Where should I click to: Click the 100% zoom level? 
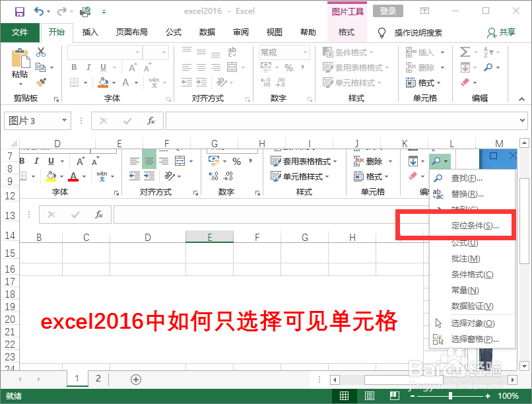tap(508, 396)
